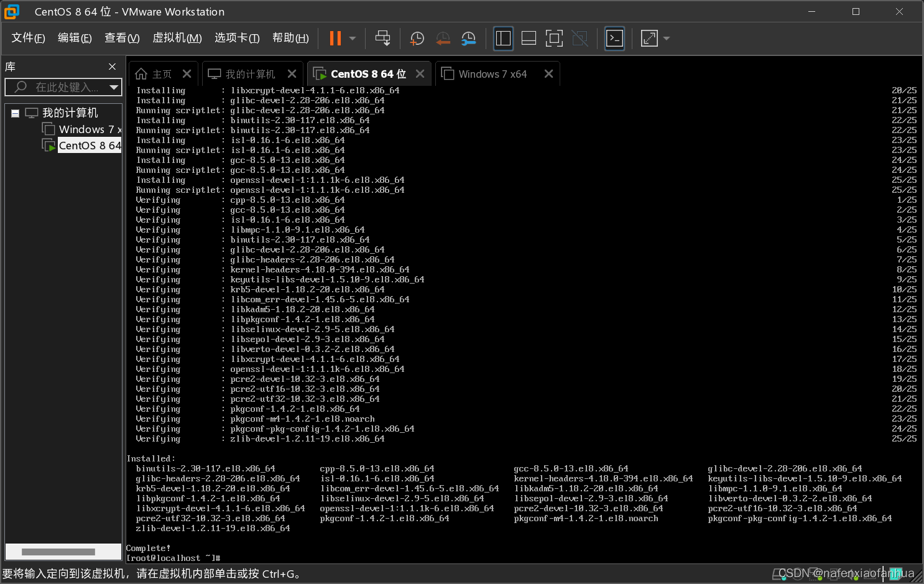Image resolution: width=924 pixels, height=584 pixels.
Task: Suspend the running virtual machine
Action: [x=336, y=38]
